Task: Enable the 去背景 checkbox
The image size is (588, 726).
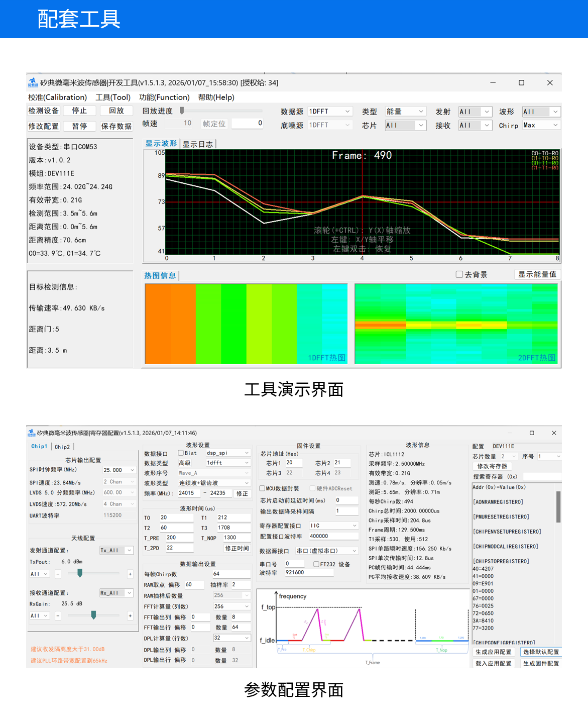Action: pos(459,274)
